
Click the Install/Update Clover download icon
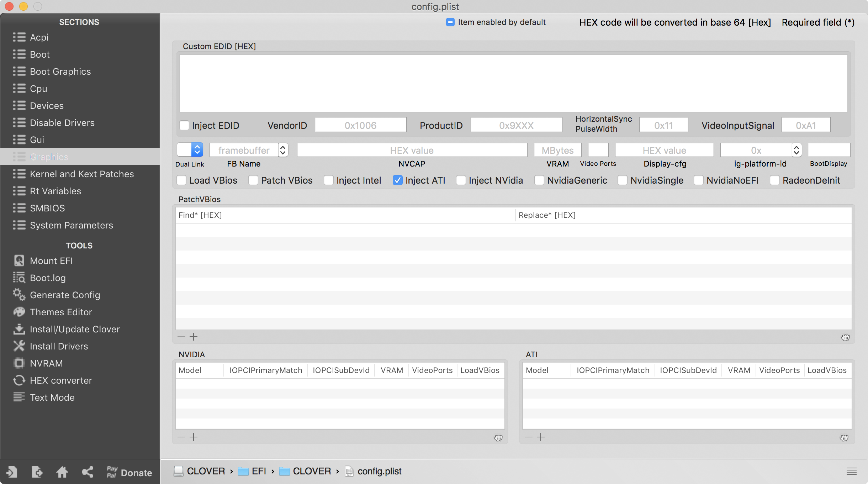(19, 329)
